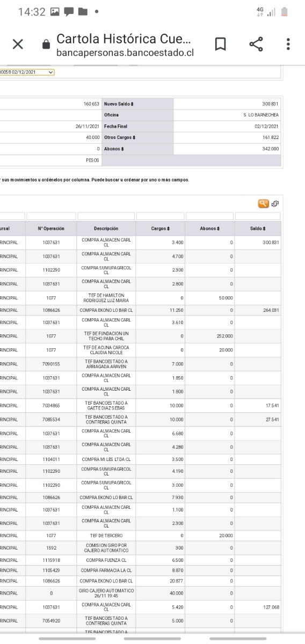Focus the filter field above Saldo $

click(x=258, y=216)
